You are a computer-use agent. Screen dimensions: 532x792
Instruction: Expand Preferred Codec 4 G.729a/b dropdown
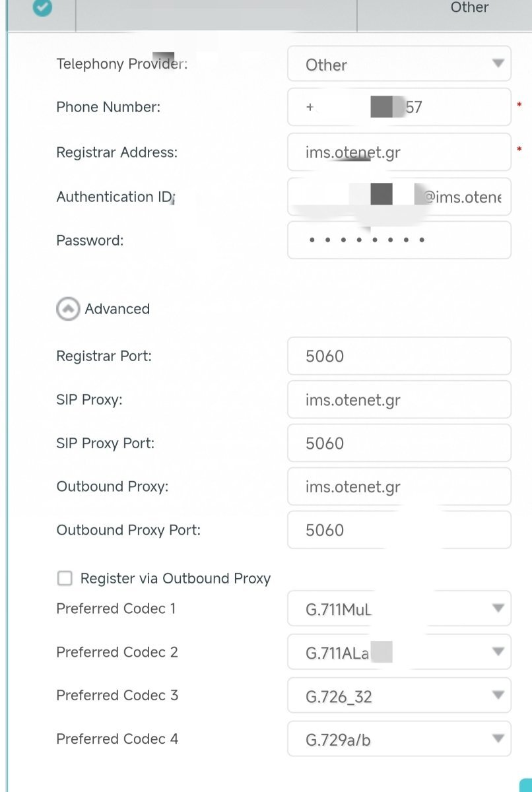point(399,739)
